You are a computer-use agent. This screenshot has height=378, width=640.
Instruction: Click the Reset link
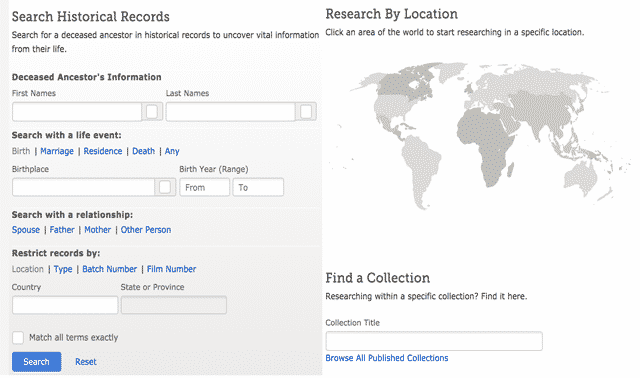pyautogui.click(x=86, y=362)
